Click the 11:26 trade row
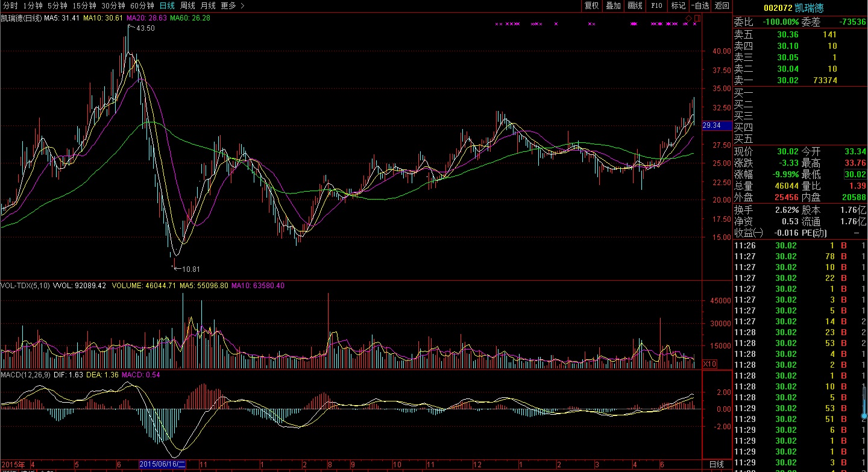Image resolution: width=868 pixels, height=472 pixels. [x=800, y=245]
